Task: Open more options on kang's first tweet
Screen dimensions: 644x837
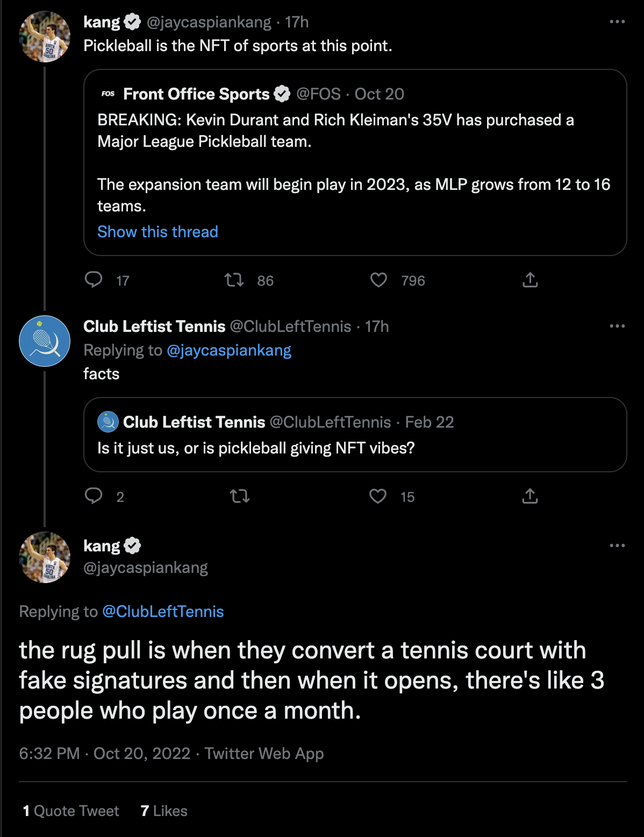Action: [617, 22]
